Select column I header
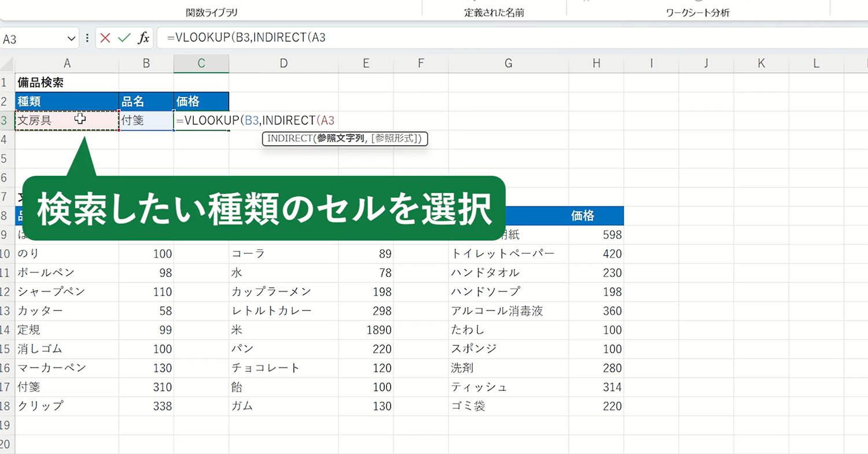Screen dimensions: 868x454 (x=651, y=64)
